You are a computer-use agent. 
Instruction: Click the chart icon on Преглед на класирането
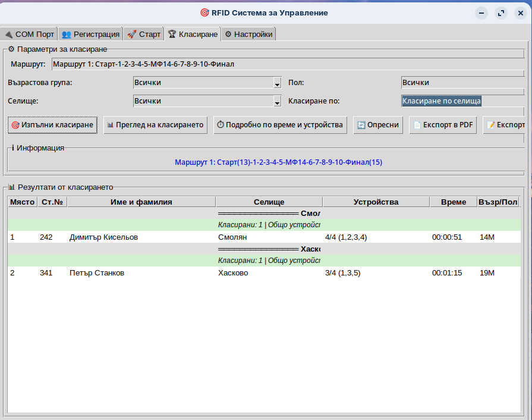(x=110, y=126)
